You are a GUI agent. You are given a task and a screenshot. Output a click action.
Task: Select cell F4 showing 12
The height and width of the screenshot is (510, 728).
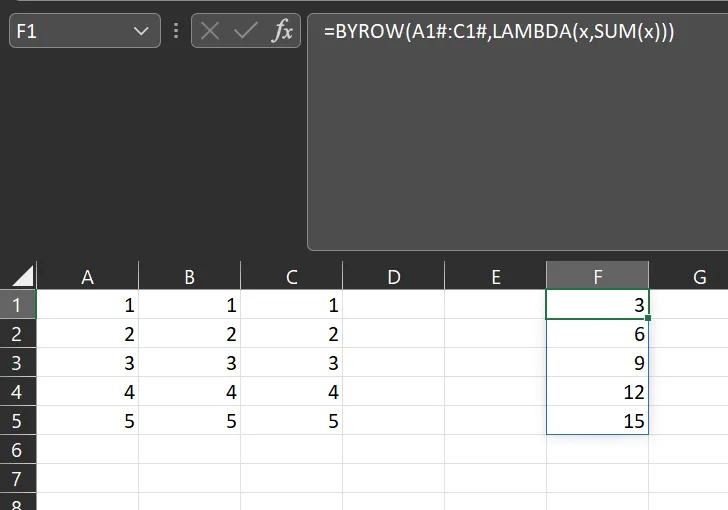click(x=598, y=392)
